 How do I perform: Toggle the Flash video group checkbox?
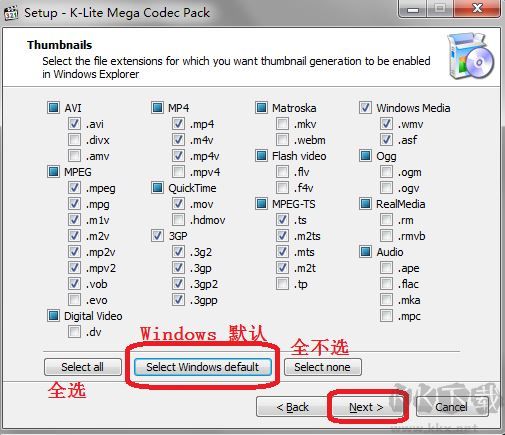pos(261,156)
